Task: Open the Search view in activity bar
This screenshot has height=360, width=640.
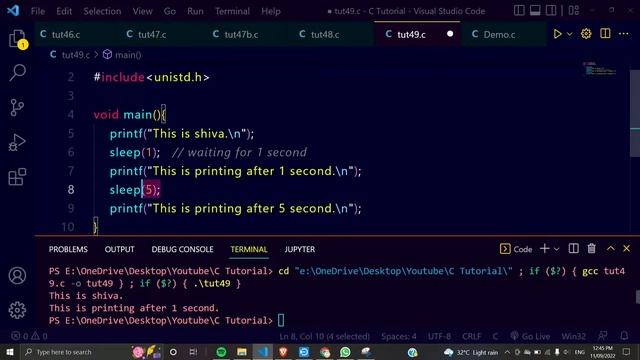Action: (x=17, y=73)
